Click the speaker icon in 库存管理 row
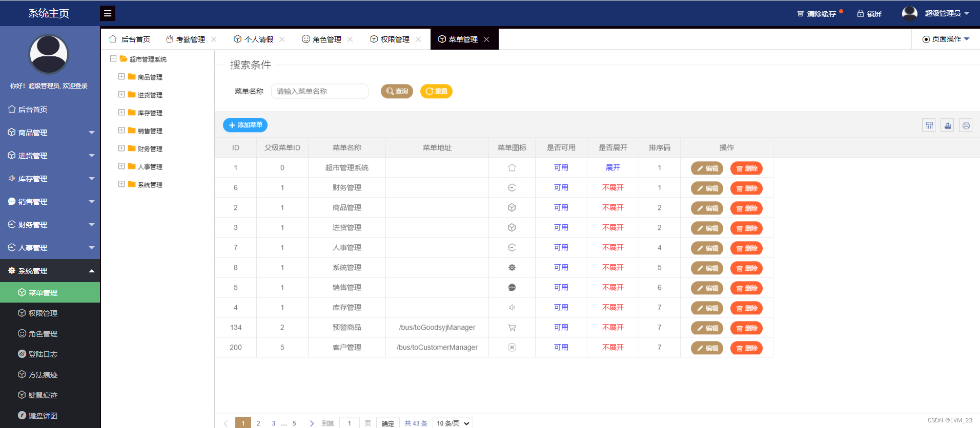Image resolution: width=980 pixels, height=428 pixels. 512,308
